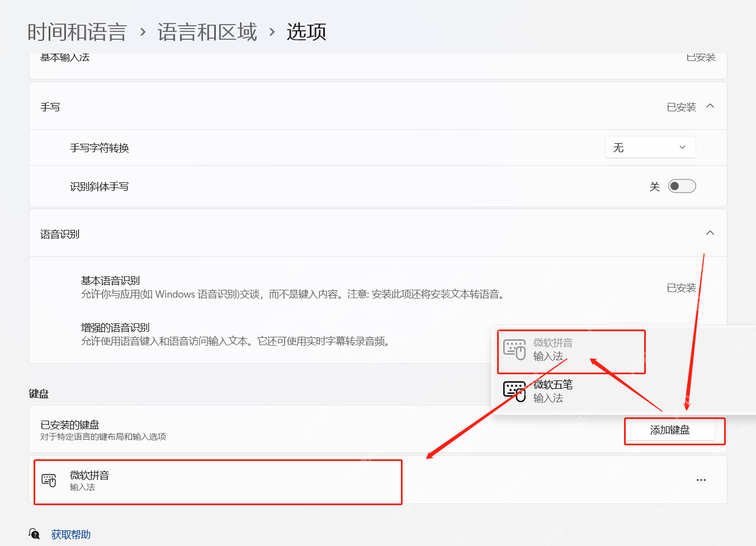This screenshot has width=756, height=546.
Task: Click the installed 微软拼音 keyboard icon
Action: [x=49, y=480]
